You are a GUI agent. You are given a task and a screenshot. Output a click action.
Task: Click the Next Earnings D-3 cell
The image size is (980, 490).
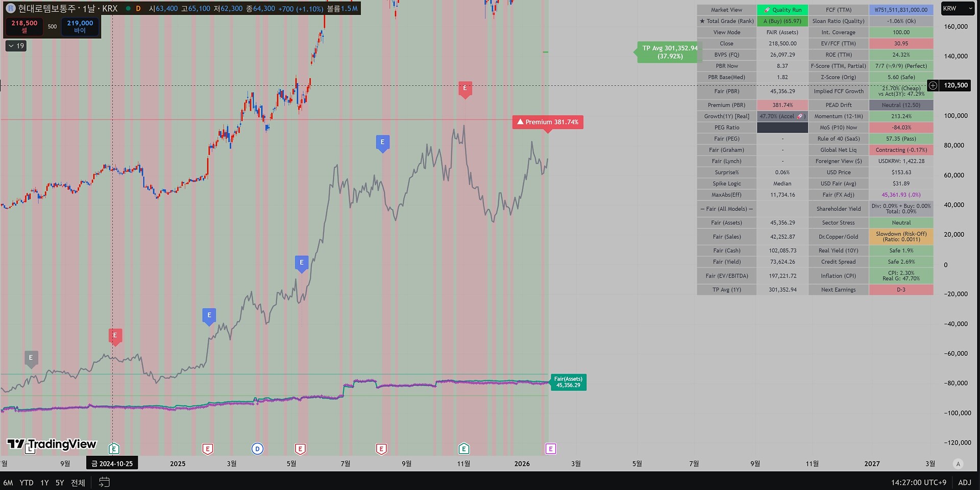tap(901, 290)
